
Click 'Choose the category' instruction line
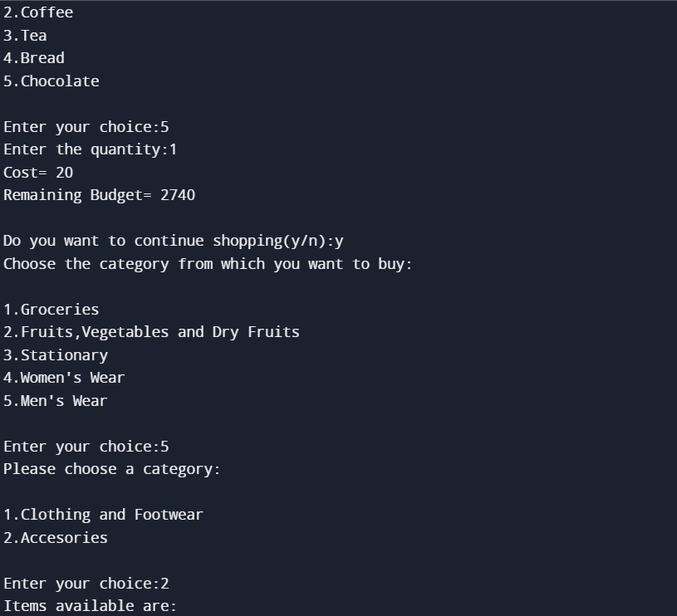coord(208,264)
